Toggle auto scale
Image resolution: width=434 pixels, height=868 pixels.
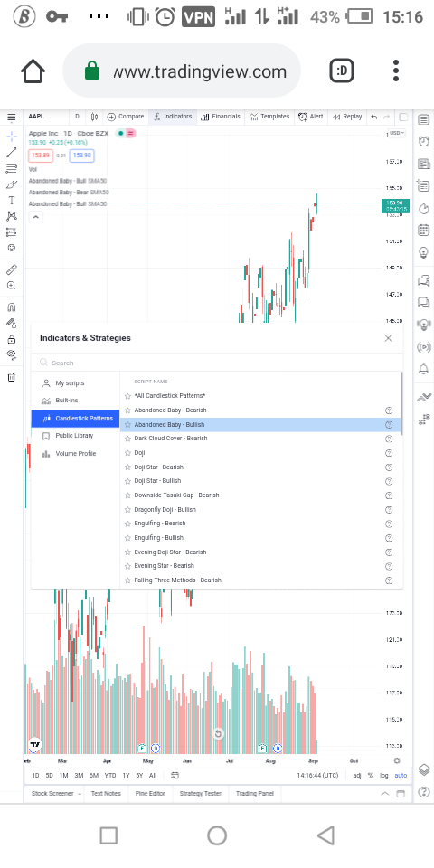click(401, 776)
